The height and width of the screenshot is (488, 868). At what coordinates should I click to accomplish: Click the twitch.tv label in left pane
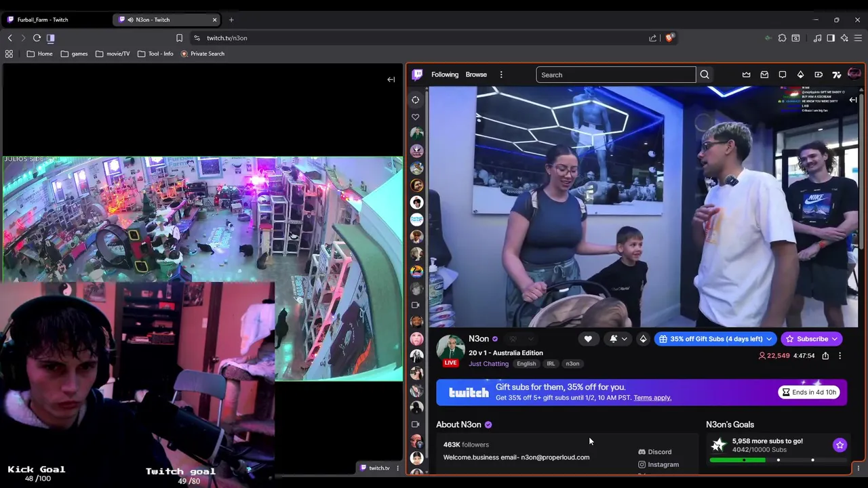tap(374, 468)
